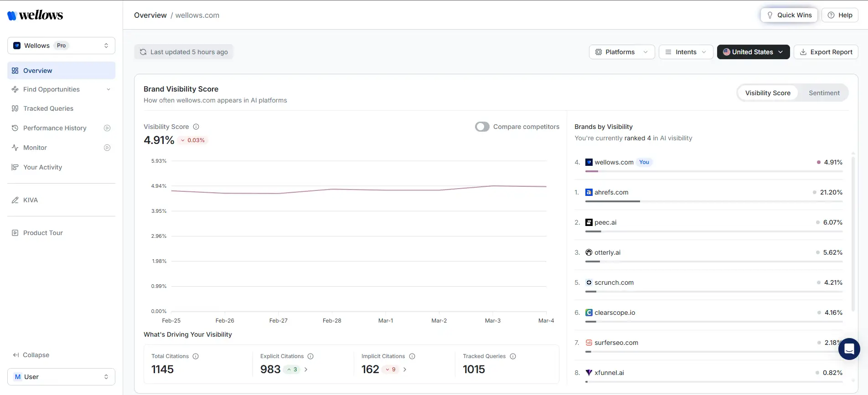Go to Your Activity page
This screenshot has width=868, height=395.
(x=42, y=167)
